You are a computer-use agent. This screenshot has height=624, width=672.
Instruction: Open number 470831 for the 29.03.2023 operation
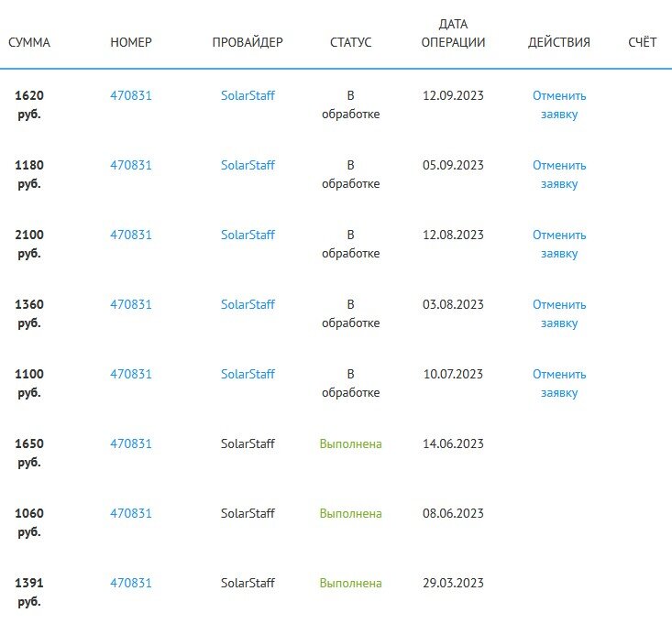click(131, 583)
